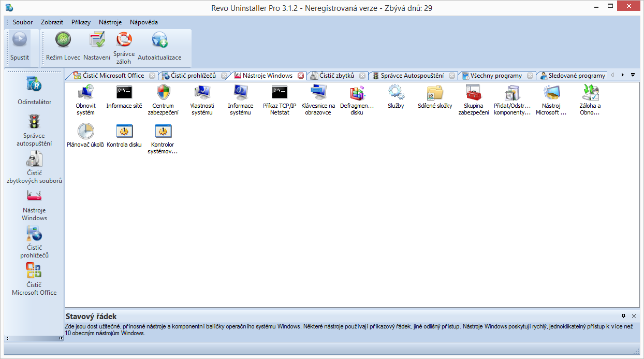644x359 pixels.
Task: Run Kontrola disku tool
Action: point(124,135)
